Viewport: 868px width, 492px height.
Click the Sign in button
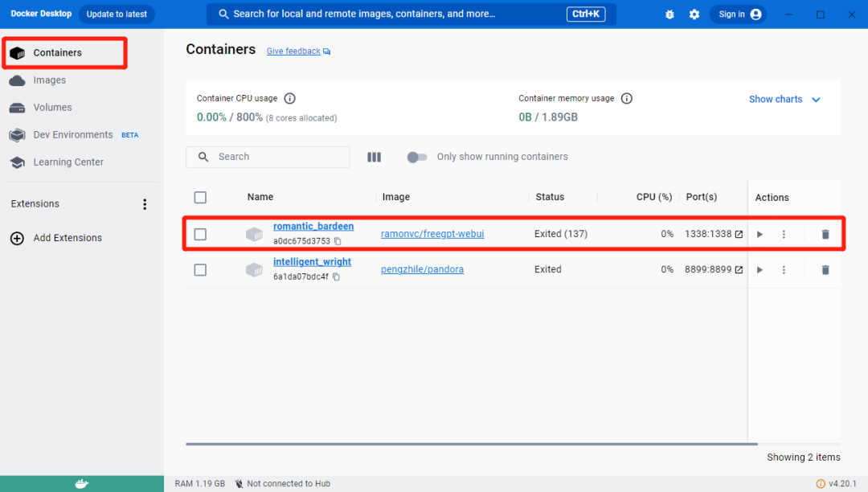point(738,14)
